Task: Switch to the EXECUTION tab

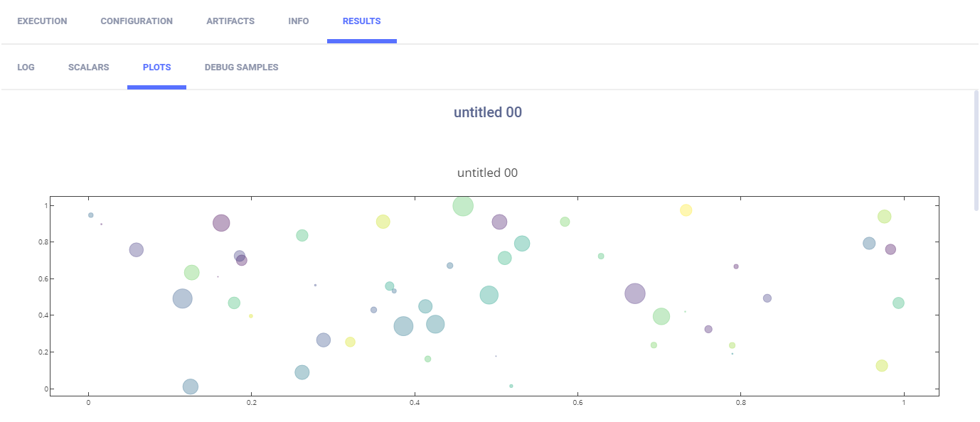Action: (42, 21)
